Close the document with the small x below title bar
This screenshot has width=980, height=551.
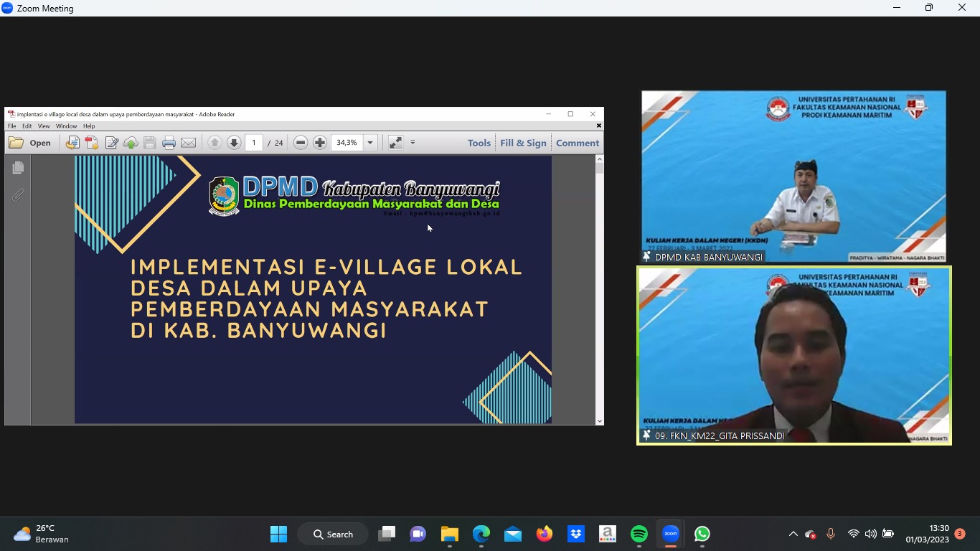point(599,126)
